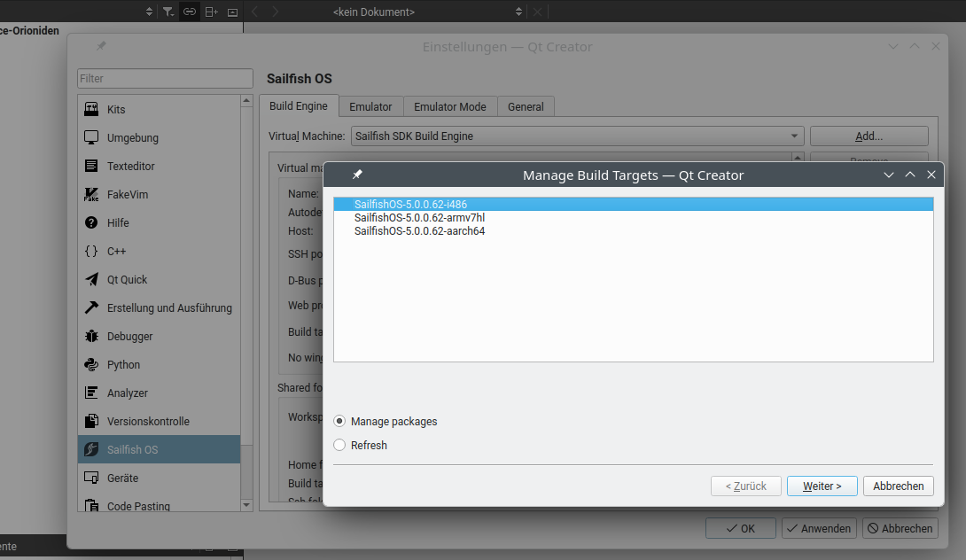Open the FakeVim settings icon
This screenshot has width=966, height=560.
91,195
